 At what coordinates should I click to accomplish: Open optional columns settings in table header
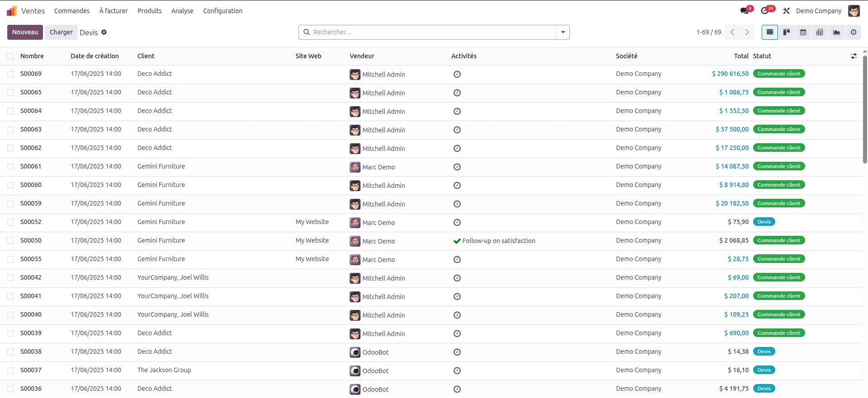(854, 56)
